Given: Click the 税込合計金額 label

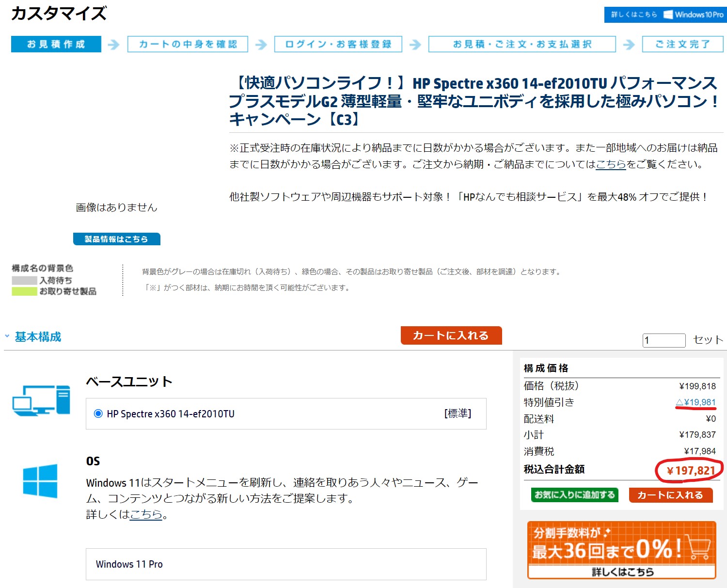Looking at the screenshot, I should 554,469.
